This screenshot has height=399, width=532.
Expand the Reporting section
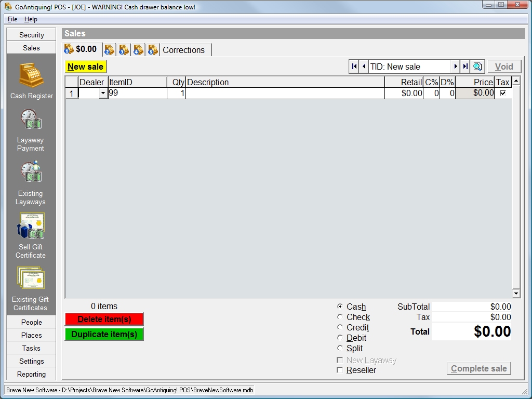31,374
